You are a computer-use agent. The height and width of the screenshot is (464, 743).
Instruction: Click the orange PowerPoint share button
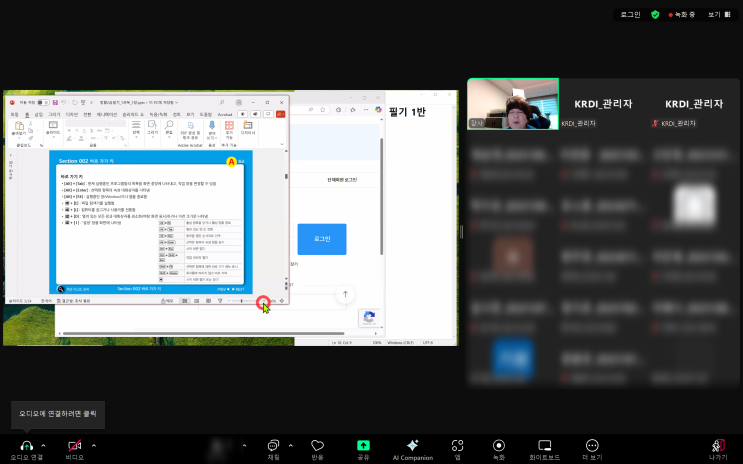coord(281,114)
